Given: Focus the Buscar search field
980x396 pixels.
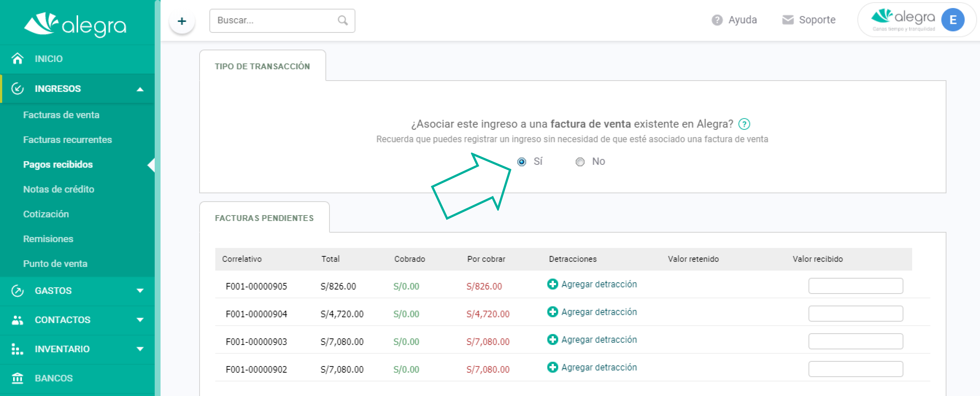Looking at the screenshot, I should pos(282,21).
